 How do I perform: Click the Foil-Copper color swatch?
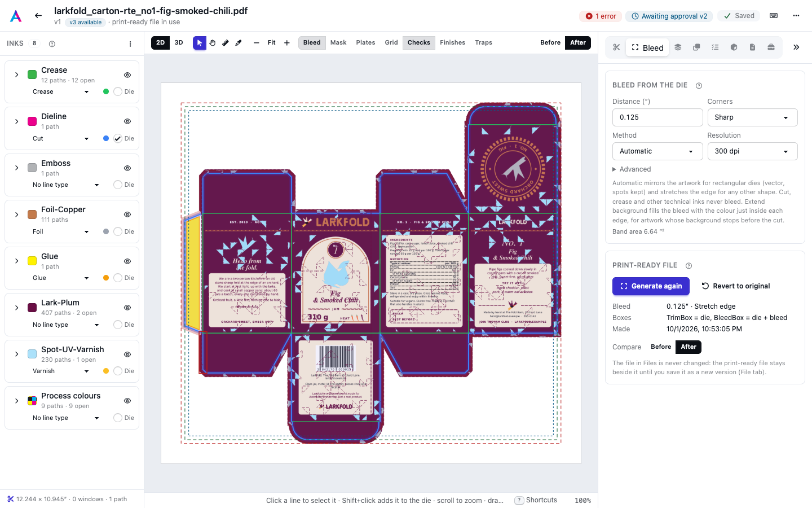click(x=32, y=214)
